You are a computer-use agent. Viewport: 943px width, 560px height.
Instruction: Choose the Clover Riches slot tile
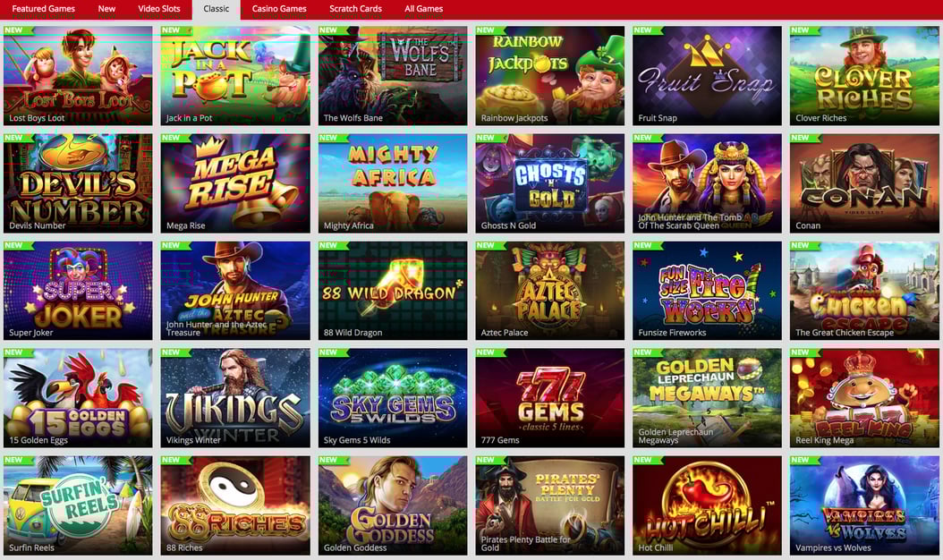[x=864, y=76]
